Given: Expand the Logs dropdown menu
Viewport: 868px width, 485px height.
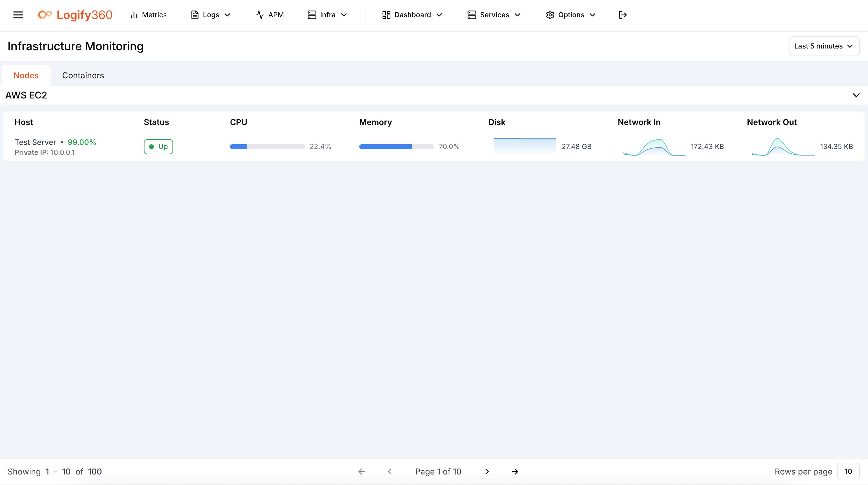Looking at the screenshot, I should coord(211,15).
